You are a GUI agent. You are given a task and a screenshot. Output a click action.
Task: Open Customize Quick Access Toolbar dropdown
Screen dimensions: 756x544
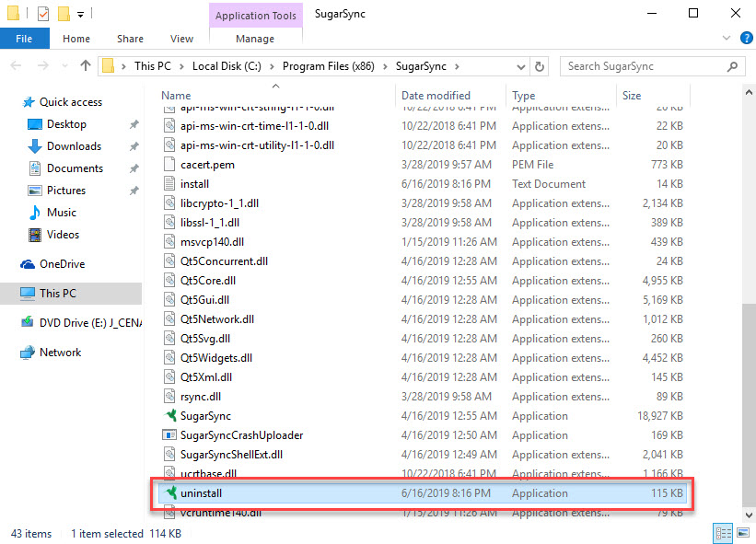click(80, 15)
